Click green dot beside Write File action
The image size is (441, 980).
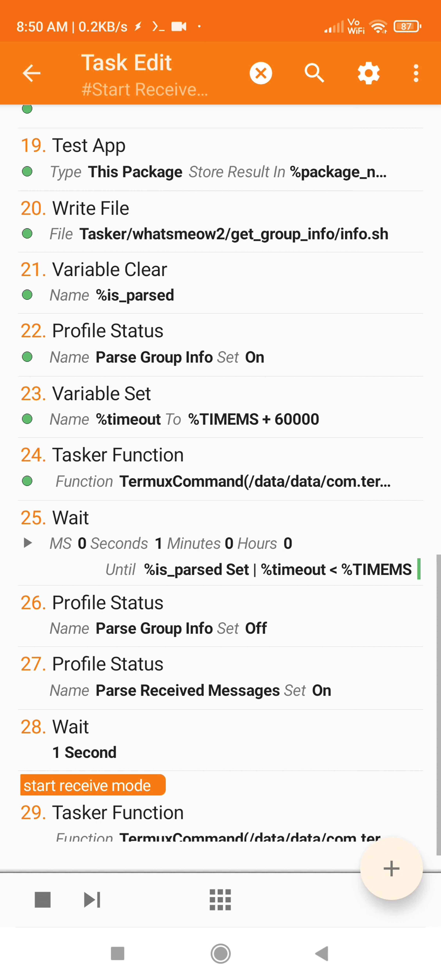[x=27, y=234]
